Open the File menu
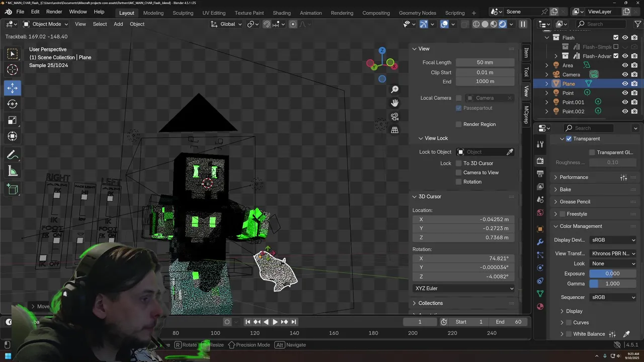The image size is (644, 362). [20, 12]
